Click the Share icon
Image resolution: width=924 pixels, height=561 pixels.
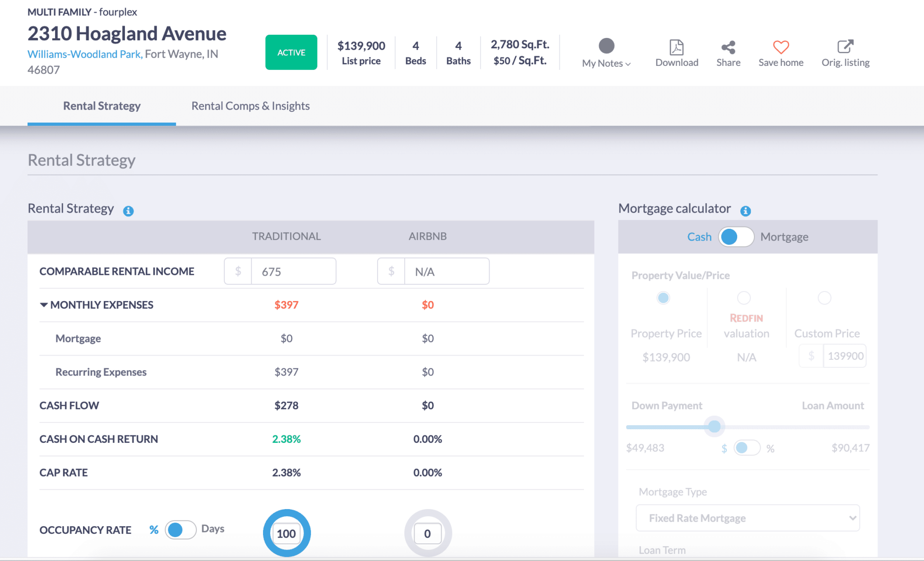728,47
